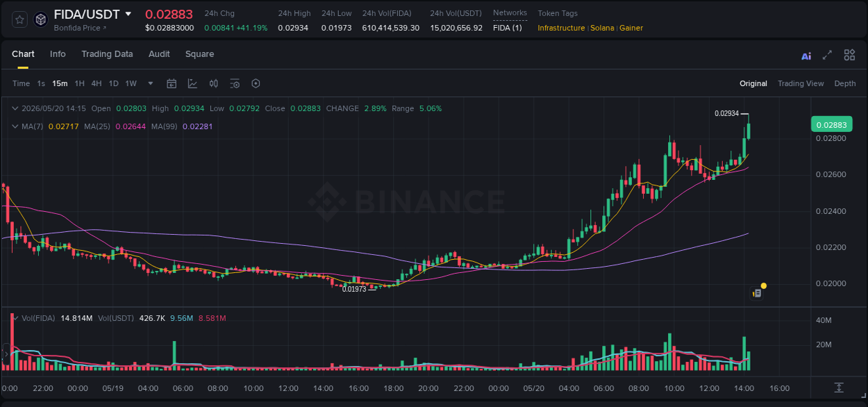The width and height of the screenshot is (868, 407).
Task: Click the Infrastructure token tag
Action: tap(561, 28)
